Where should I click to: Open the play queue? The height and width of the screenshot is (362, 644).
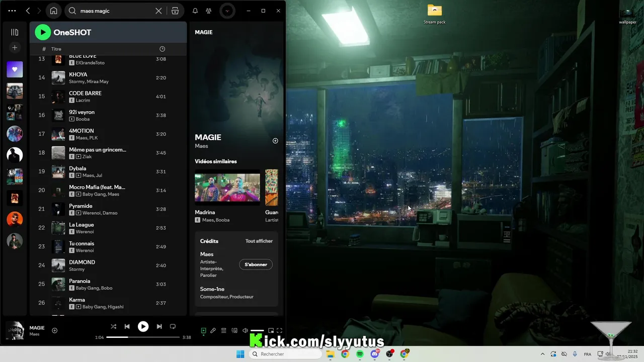tap(224, 330)
